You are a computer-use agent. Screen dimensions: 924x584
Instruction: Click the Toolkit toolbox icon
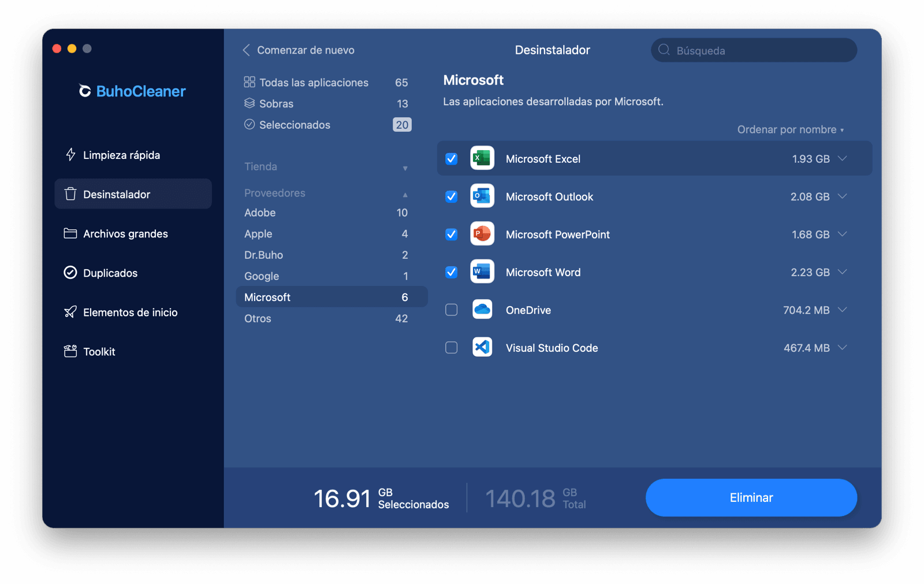point(70,351)
